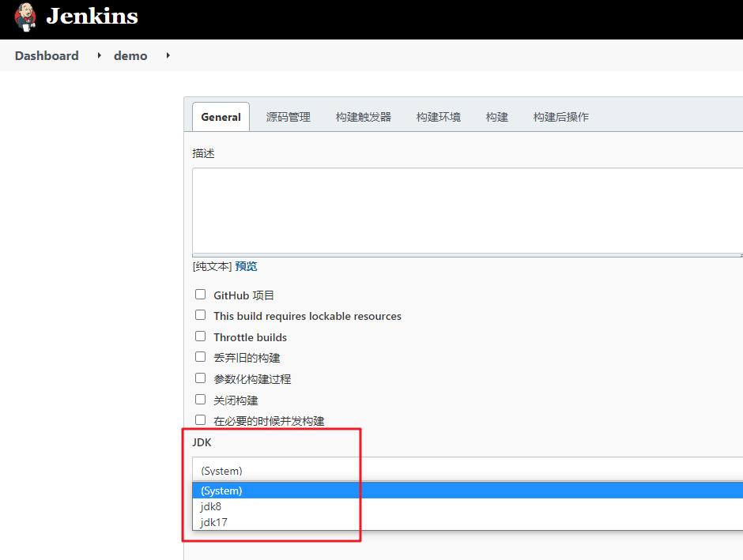Expand the arrow after Dashboard breadcrumb
743x560 pixels.
click(100, 56)
